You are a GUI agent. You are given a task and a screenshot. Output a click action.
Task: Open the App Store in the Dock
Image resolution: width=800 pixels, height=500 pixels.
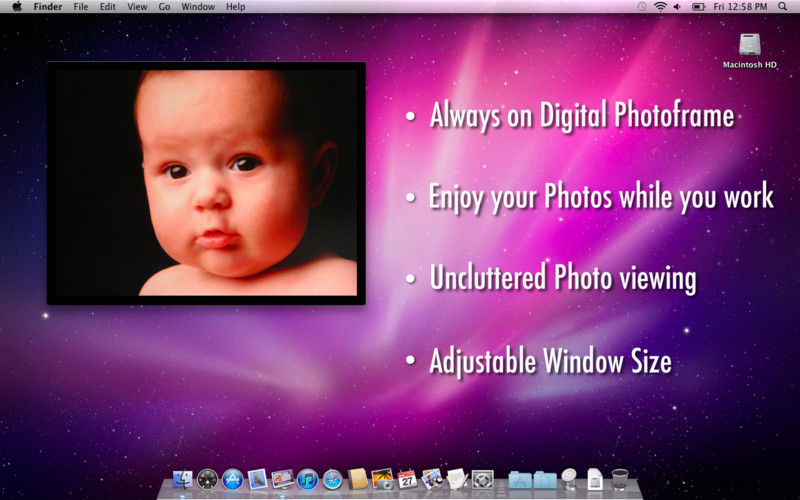(x=233, y=480)
